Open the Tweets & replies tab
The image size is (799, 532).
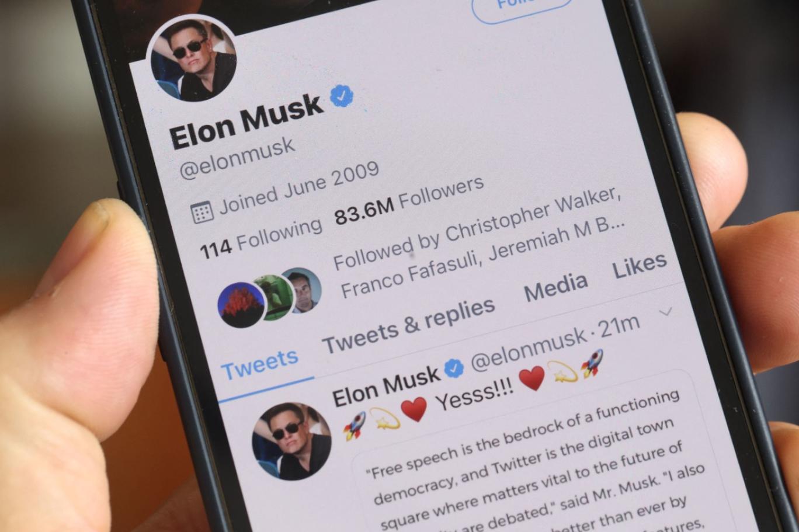click(x=409, y=325)
